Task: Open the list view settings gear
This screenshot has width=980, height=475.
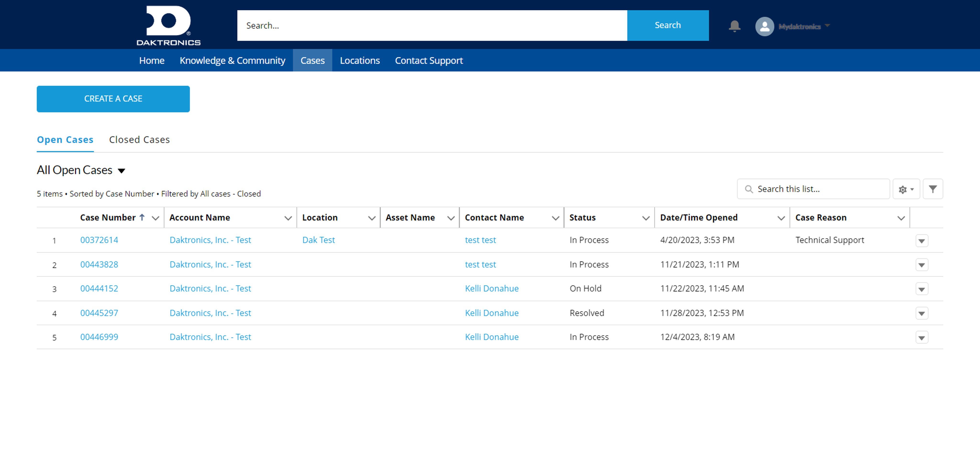Action: click(906, 189)
